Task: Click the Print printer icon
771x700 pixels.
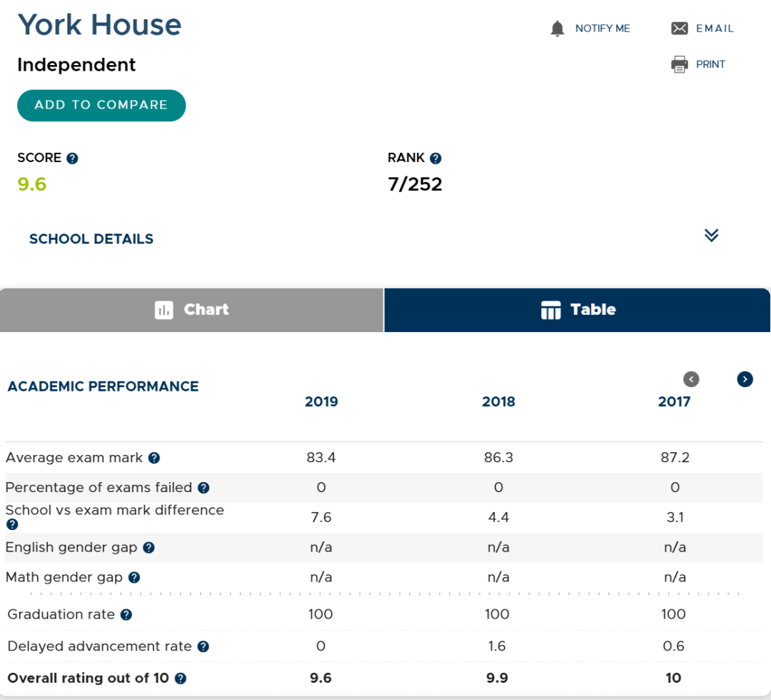Action: [679, 64]
